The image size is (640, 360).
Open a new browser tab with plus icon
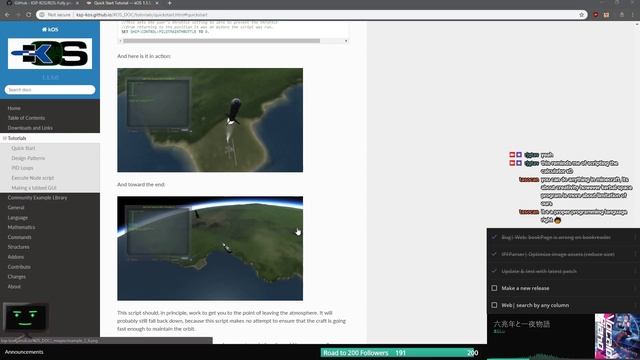coord(169,3)
